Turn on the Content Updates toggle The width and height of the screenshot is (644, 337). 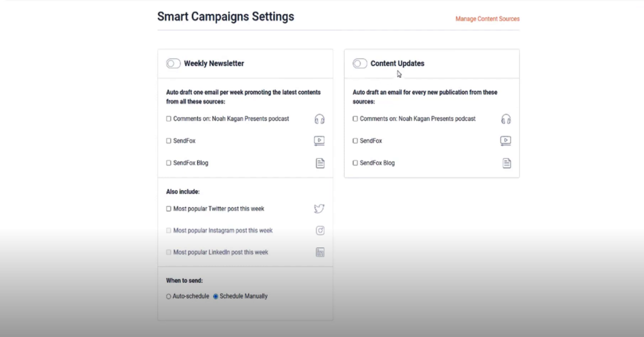[x=360, y=64]
